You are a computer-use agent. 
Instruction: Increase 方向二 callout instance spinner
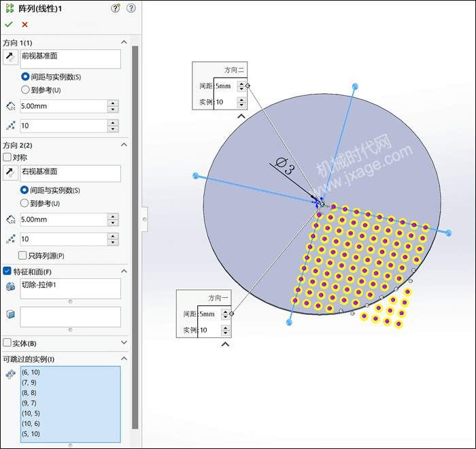pyautogui.click(x=241, y=99)
